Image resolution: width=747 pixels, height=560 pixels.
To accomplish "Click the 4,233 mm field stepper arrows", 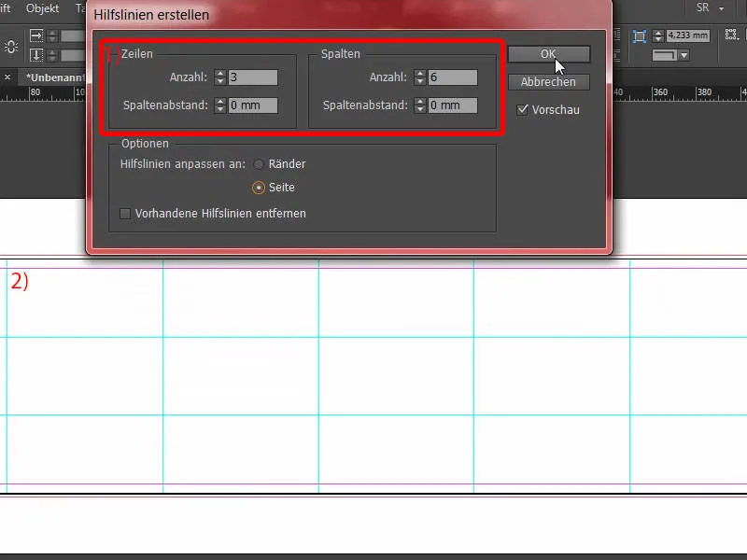I will pyautogui.click(x=658, y=35).
